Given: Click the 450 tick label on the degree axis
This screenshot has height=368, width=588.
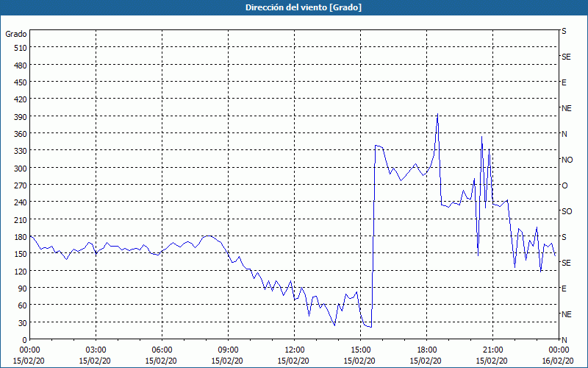Looking at the screenshot, I should tap(21, 82).
